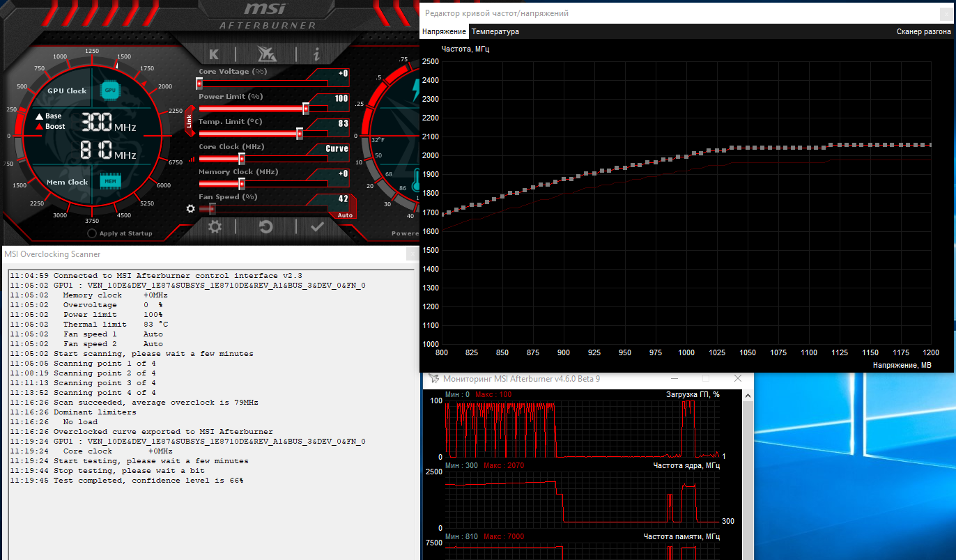Click the curve bars icon beside Core Clock
Image resolution: width=956 pixels, height=560 pixels.
192,159
